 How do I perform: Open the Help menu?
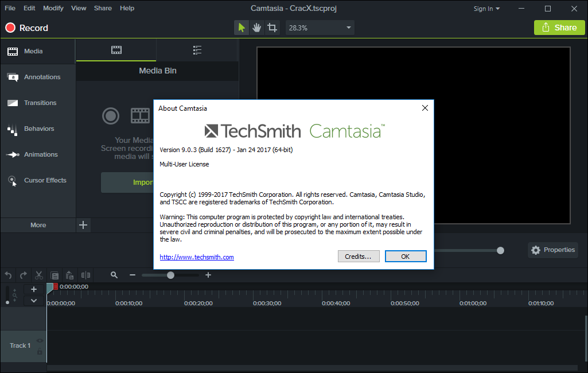click(127, 8)
